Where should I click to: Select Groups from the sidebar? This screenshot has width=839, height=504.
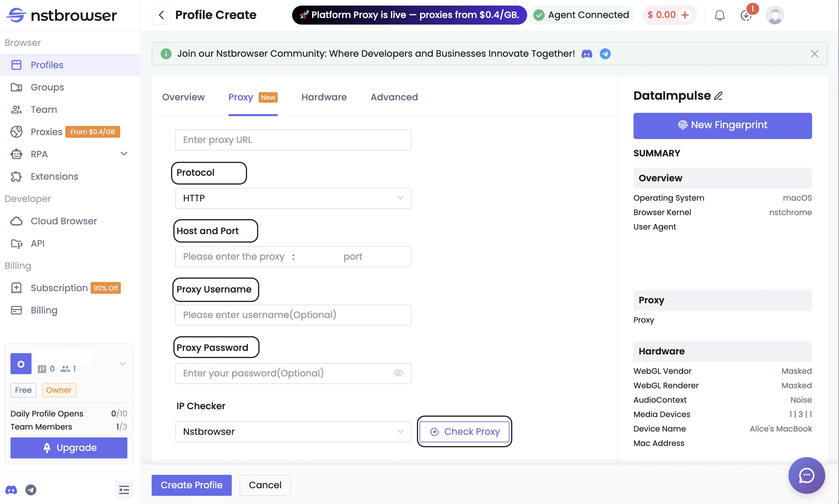[47, 87]
